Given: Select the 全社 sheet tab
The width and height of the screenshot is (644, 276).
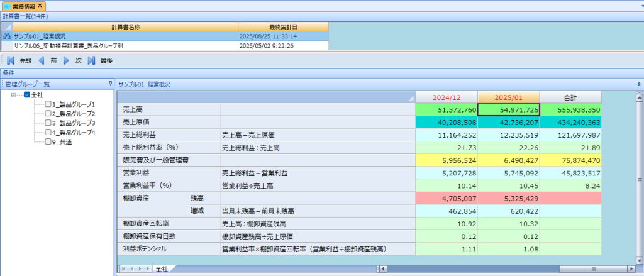Looking at the screenshot, I should point(162,269).
